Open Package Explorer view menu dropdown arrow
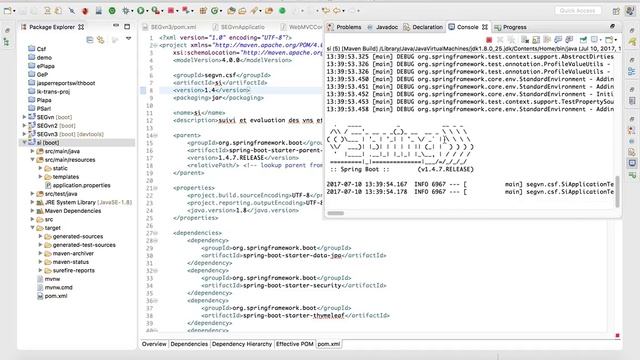Viewport: 640px width, 360px height. tap(129, 39)
